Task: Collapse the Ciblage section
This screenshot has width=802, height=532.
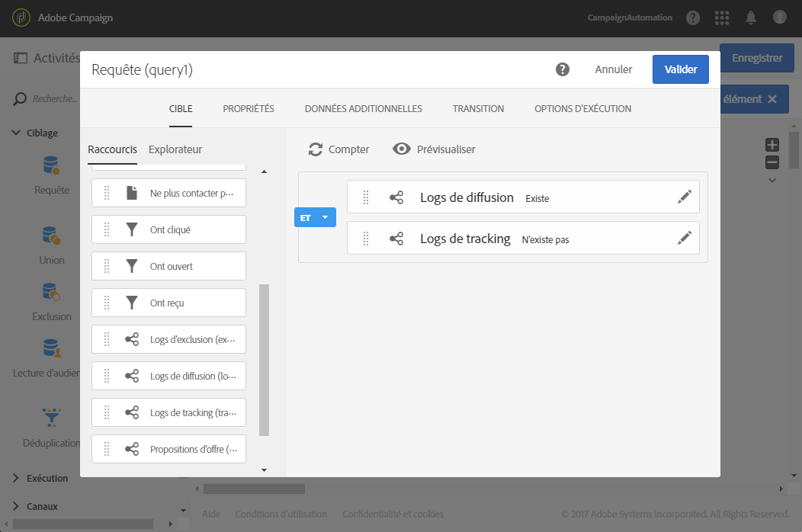Action: click(x=35, y=133)
